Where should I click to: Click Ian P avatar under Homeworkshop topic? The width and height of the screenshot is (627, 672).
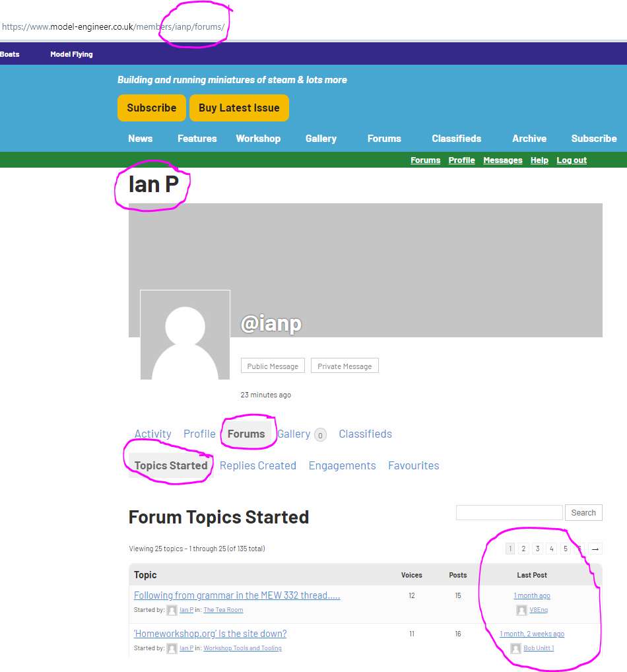(x=172, y=648)
